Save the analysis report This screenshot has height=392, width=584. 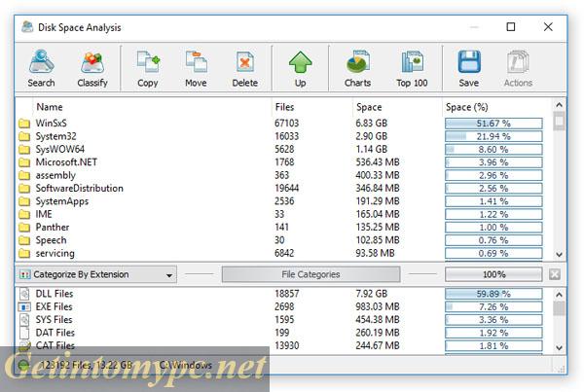click(x=469, y=68)
